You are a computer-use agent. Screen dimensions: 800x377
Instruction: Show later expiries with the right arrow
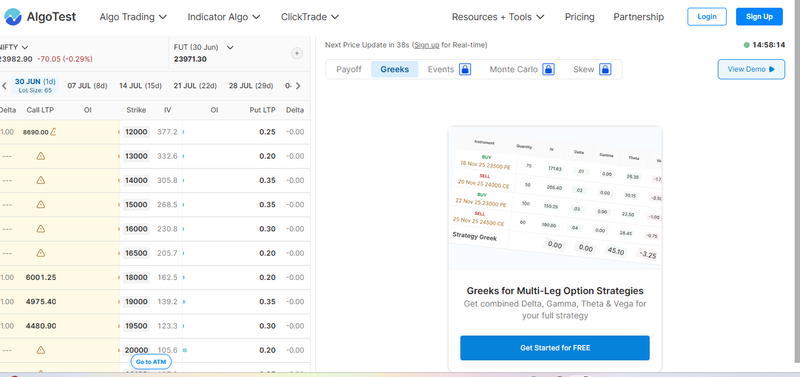tap(298, 86)
